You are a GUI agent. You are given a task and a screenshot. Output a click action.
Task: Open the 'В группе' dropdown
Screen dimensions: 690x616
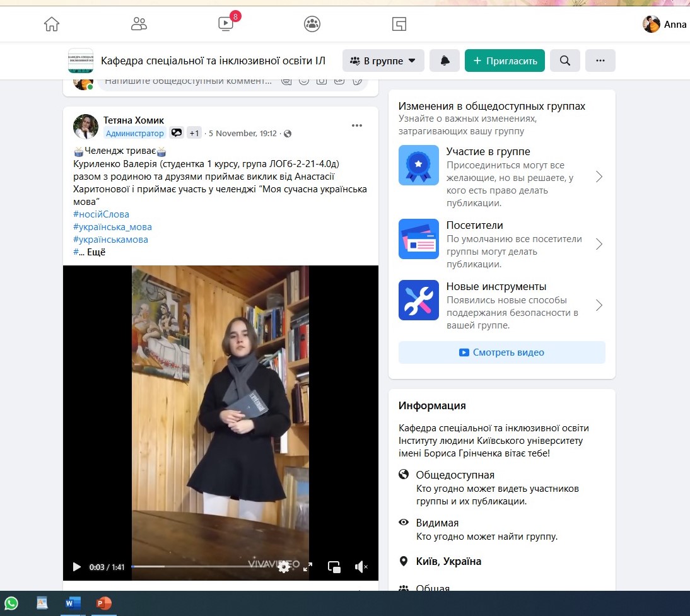click(x=383, y=61)
